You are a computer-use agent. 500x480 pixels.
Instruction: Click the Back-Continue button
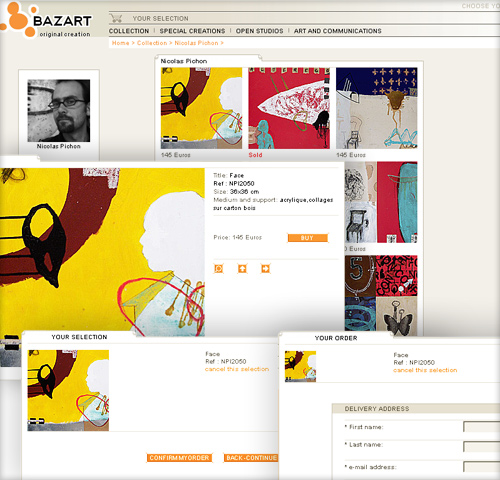point(251,458)
